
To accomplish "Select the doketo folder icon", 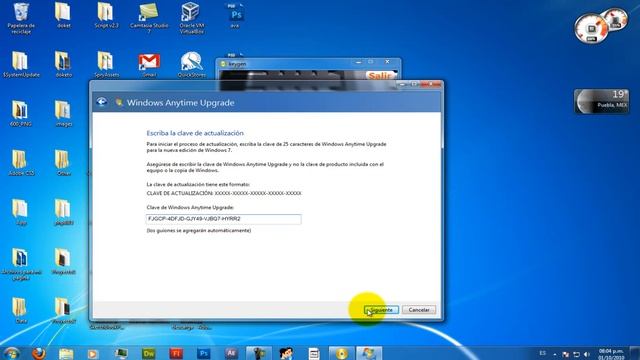I will [63, 64].
